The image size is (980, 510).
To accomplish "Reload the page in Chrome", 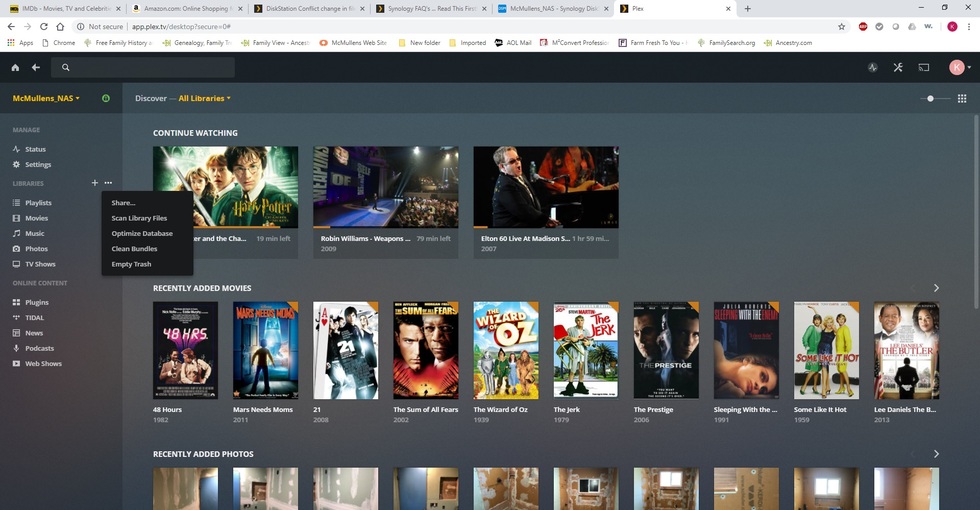I will (x=44, y=27).
